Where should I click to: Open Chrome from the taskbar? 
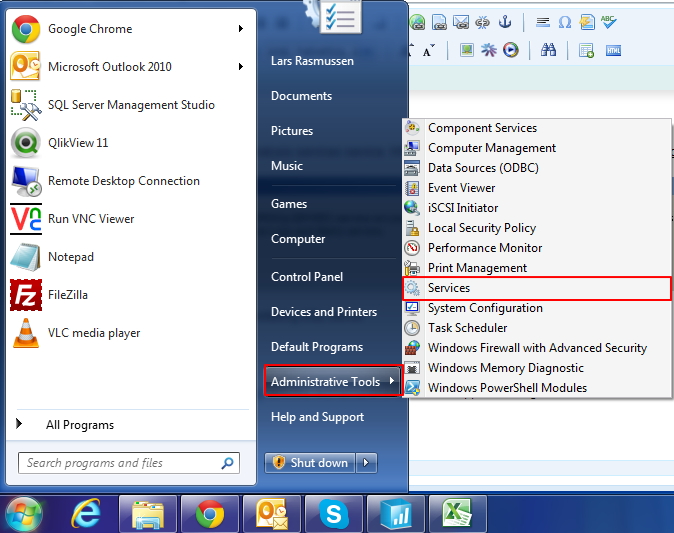click(x=210, y=514)
